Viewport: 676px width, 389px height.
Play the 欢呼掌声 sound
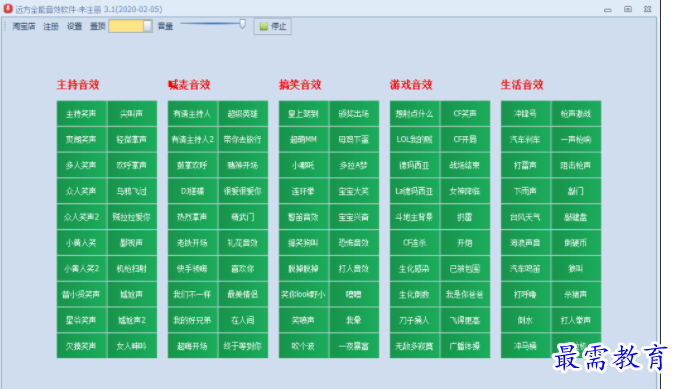(x=132, y=165)
